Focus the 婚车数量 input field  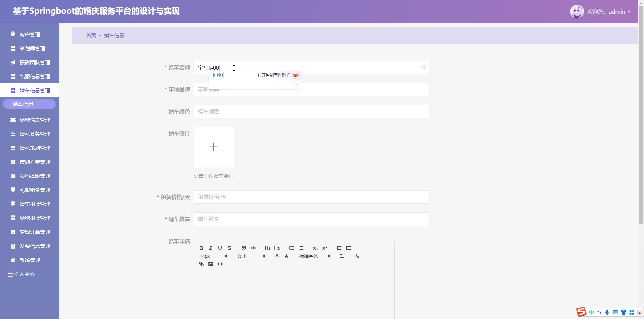point(311,219)
